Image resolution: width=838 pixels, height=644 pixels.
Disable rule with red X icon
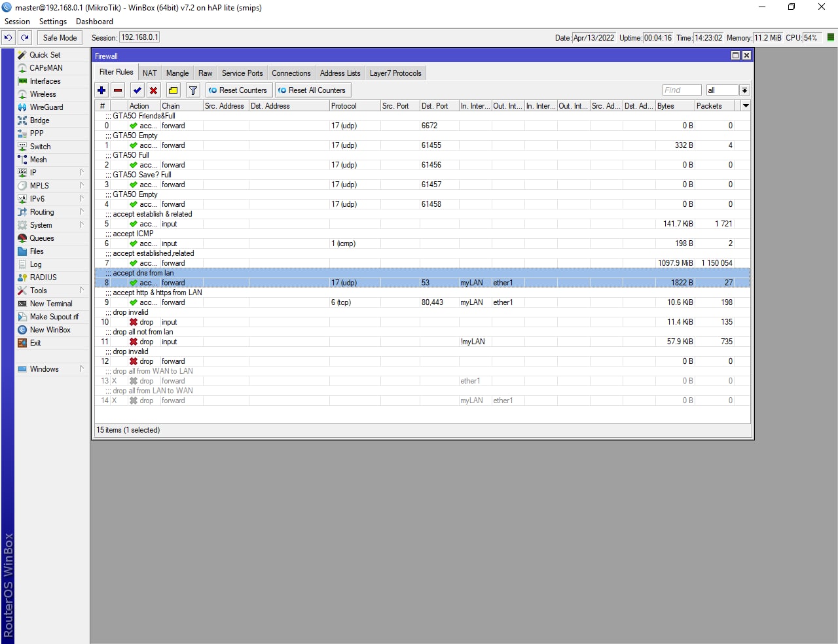click(x=154, y=90)
